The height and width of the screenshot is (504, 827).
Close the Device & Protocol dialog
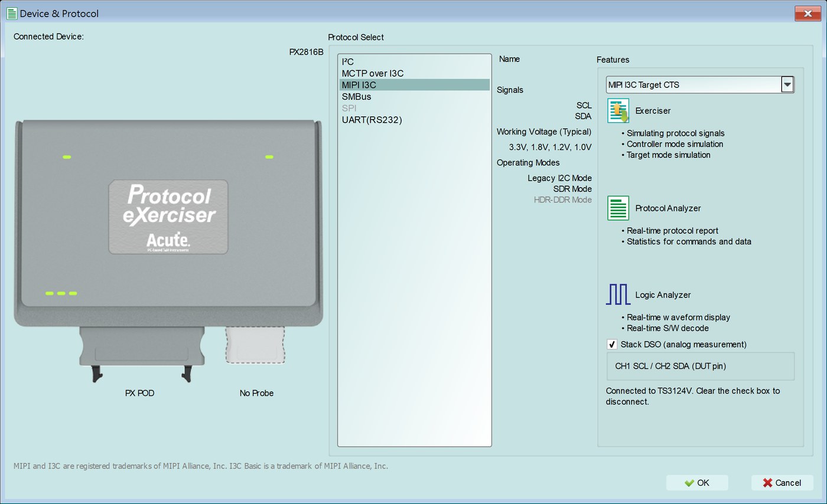[808, 14]
